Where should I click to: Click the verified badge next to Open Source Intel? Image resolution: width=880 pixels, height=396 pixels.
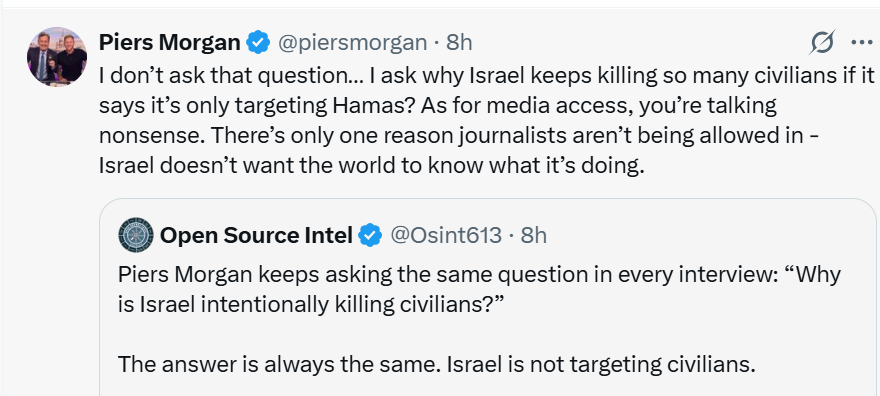[x=370, y=236]
